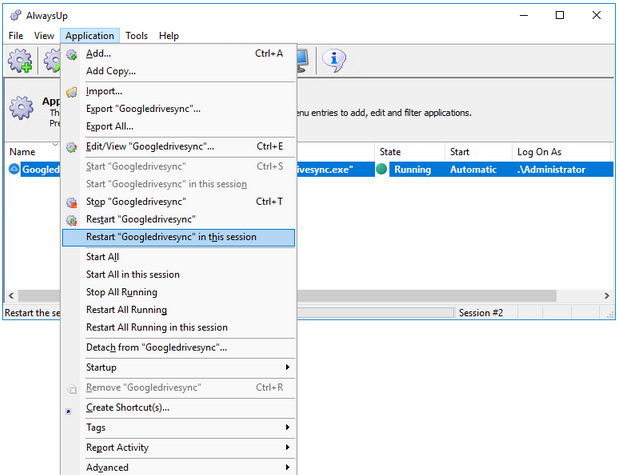
Task: Click the Create Shortcut icon in menu
Action: 69,411
